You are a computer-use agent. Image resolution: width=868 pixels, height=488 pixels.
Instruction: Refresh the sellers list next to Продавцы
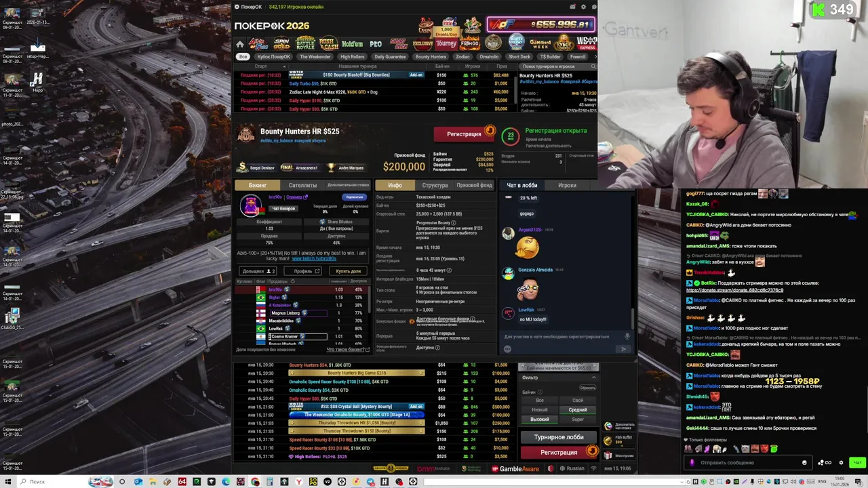click(293, 281)
